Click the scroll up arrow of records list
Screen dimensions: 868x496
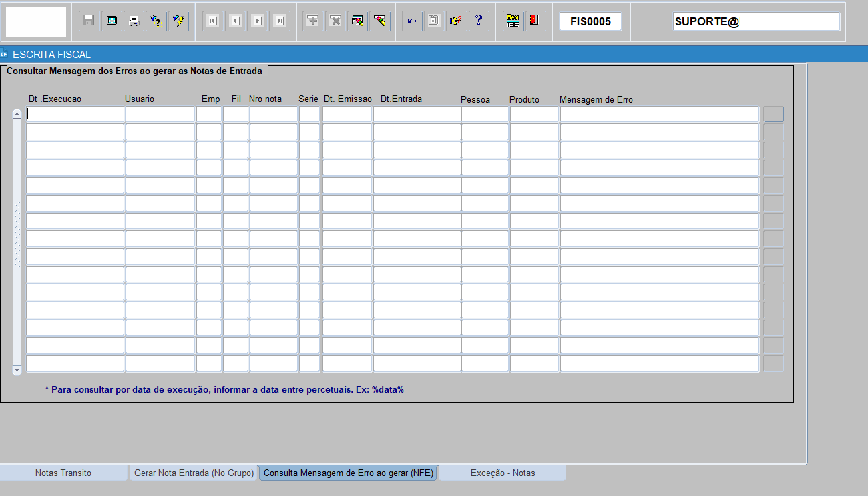click(17, 113)
